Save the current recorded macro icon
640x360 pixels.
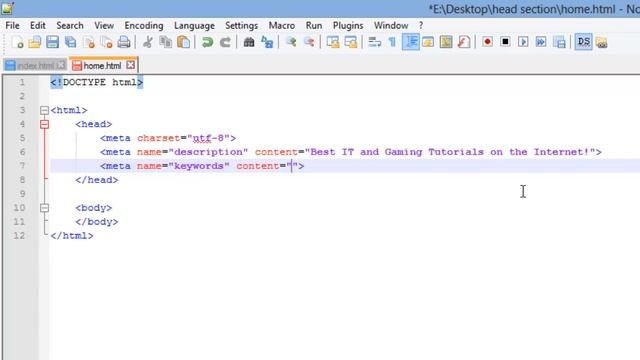coord(559,42)
